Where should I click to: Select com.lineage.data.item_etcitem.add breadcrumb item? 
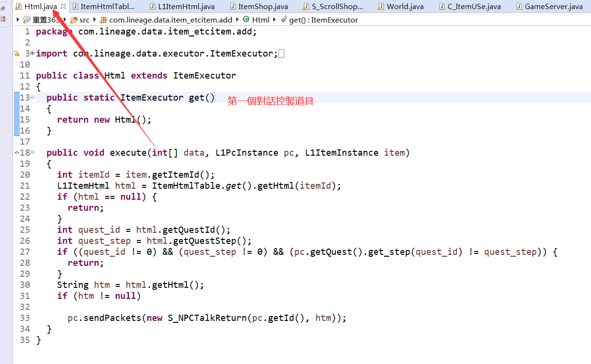click(171, 20)
